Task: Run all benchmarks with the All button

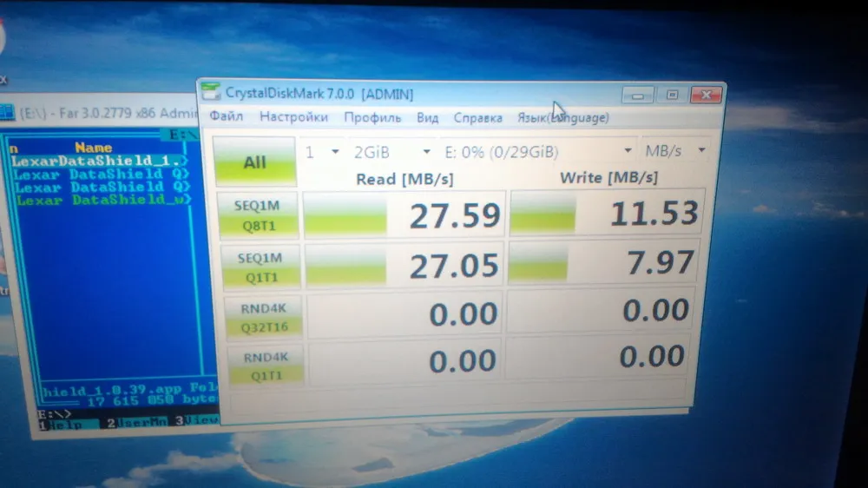Action: [x=254, y=162]
